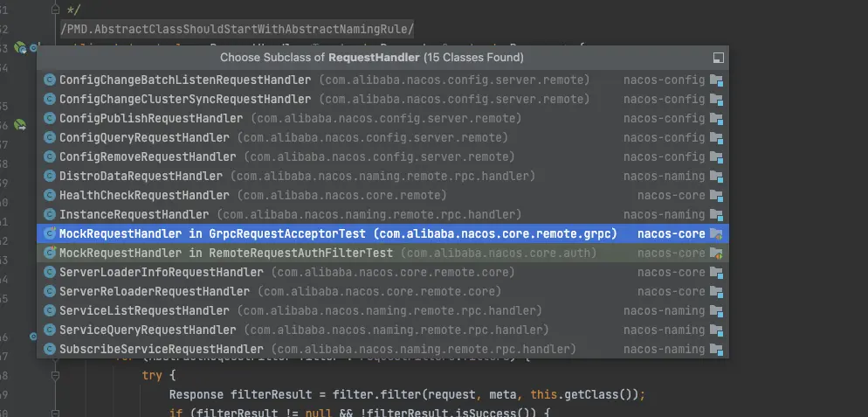The image size is (868, 417).
Task: Open HealthCheckRequestHandler subclass
Action: [382, 195]
